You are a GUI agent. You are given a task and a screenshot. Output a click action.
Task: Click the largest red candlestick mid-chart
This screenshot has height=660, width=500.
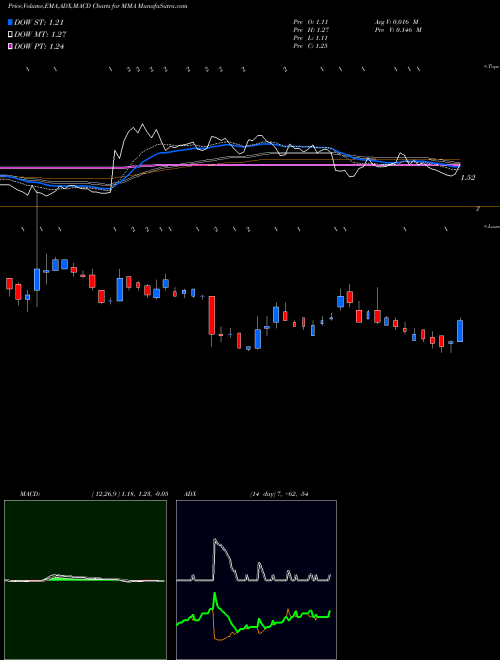click(x=212, y=315)
